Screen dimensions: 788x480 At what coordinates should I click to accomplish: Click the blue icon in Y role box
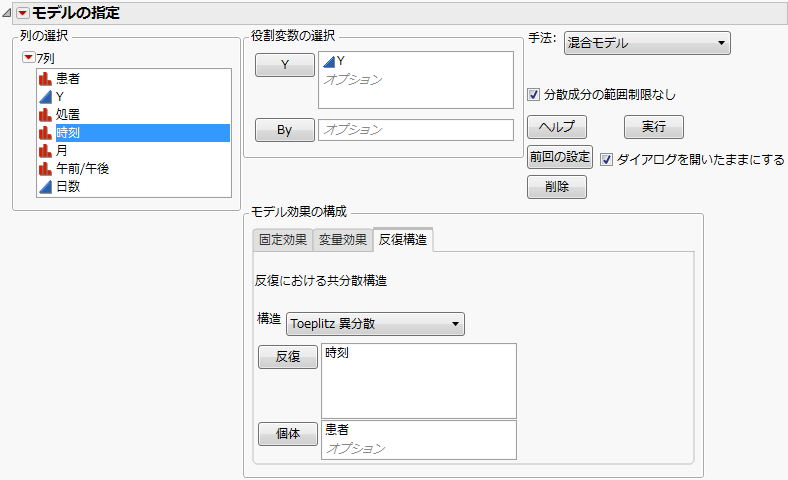[328, 62]
